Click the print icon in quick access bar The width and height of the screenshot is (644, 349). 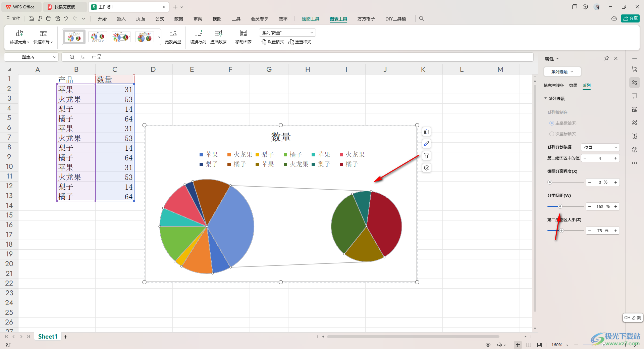[x=48, y=19]
